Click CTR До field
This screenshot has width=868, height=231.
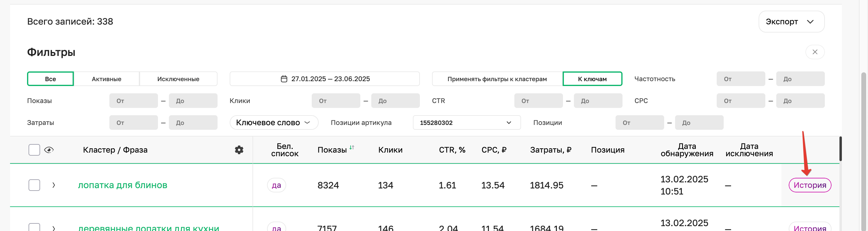click(x=598, y=101)
